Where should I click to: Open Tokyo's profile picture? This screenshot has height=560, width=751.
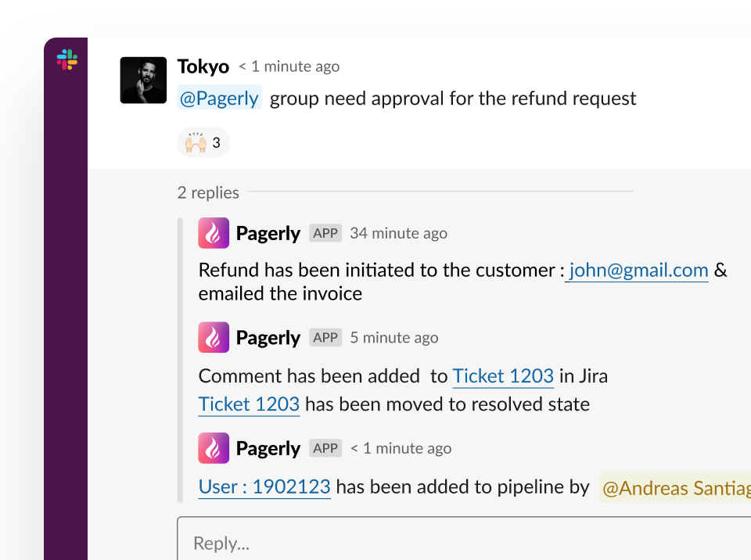pyautogui.click(x=143, y=81)
